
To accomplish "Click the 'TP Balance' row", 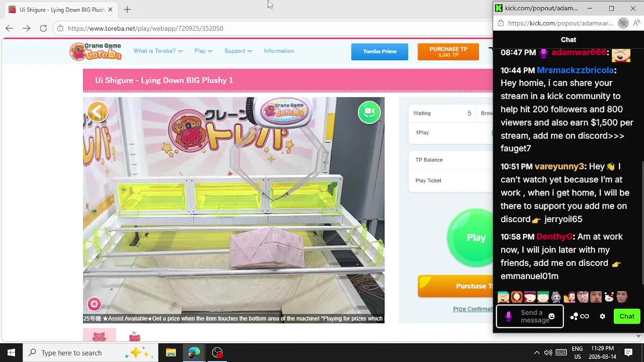I will point(451,160).
